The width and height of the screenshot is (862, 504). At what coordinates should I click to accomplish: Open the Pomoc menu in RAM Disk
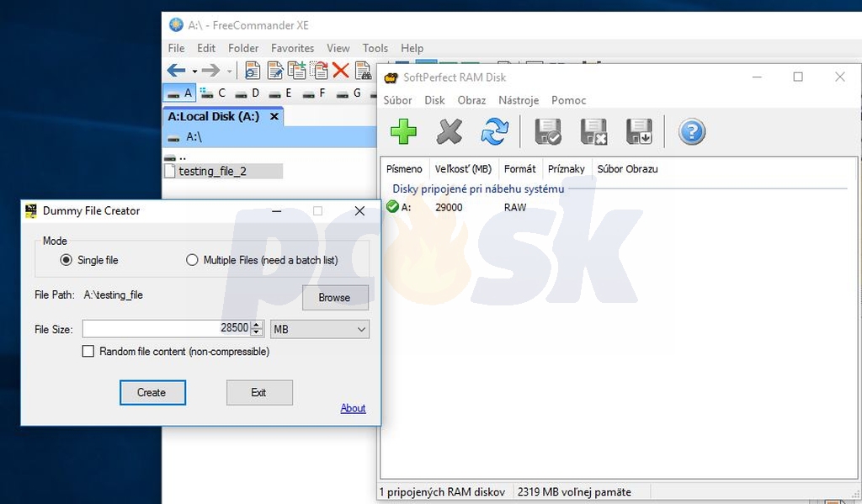click(568, 101)
